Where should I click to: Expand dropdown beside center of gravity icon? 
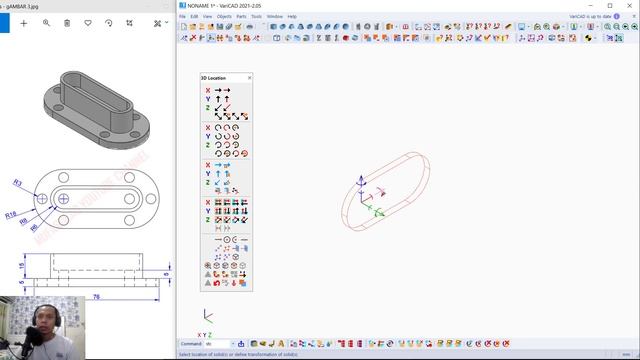[595, 38]
